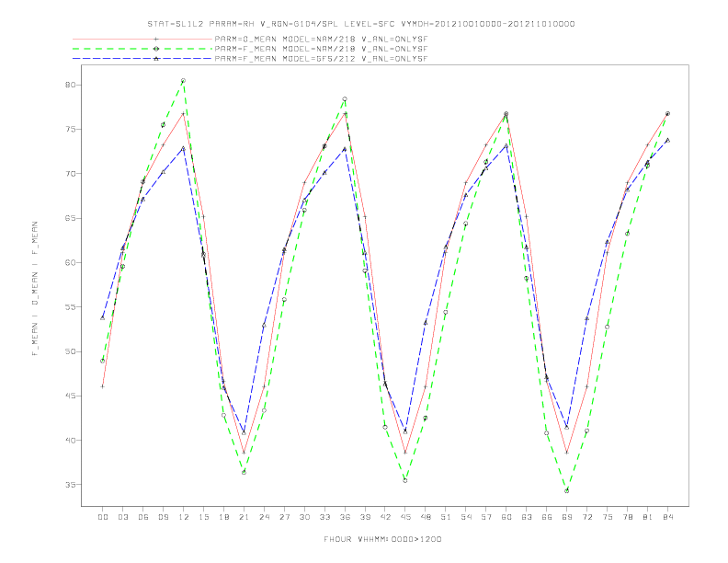Click x-axis tick label 81
The height and width of the screenshot is (563, 728).
pos(648,517)
